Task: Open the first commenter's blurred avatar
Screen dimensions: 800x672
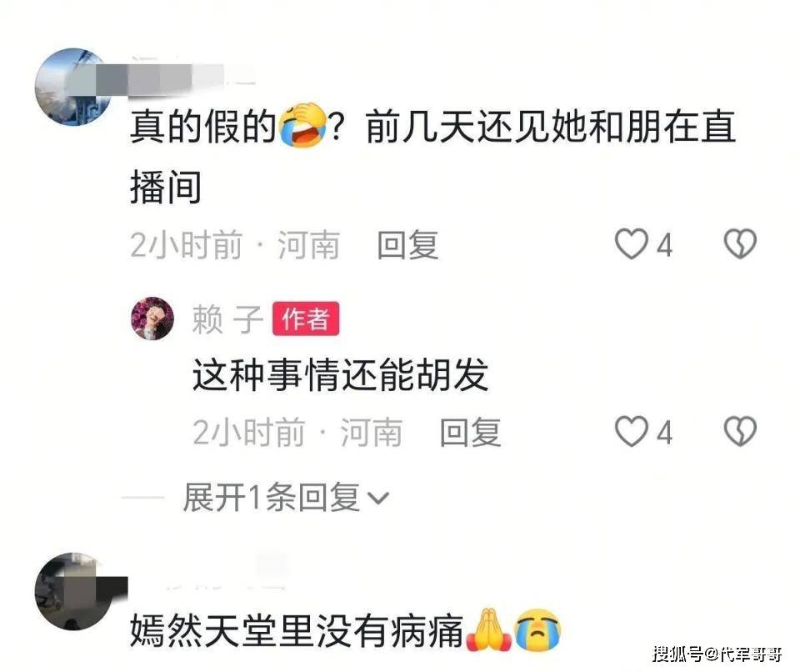Action: coord(73,87)
